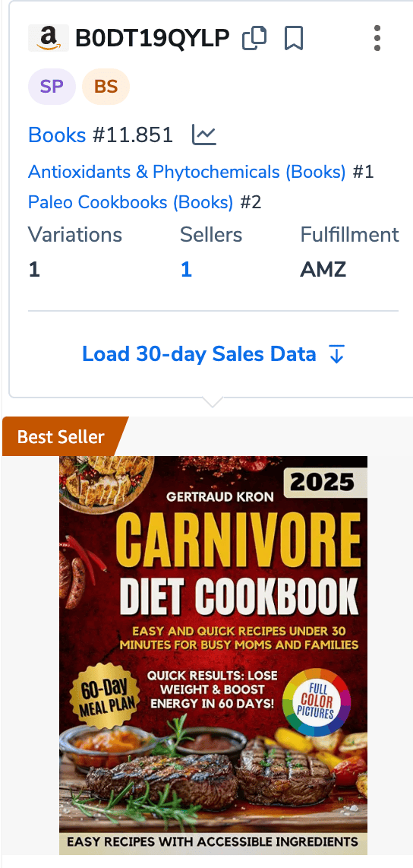
Task: Open Paleo Cookbooks (Books) category link
Action: pos(131,202)
